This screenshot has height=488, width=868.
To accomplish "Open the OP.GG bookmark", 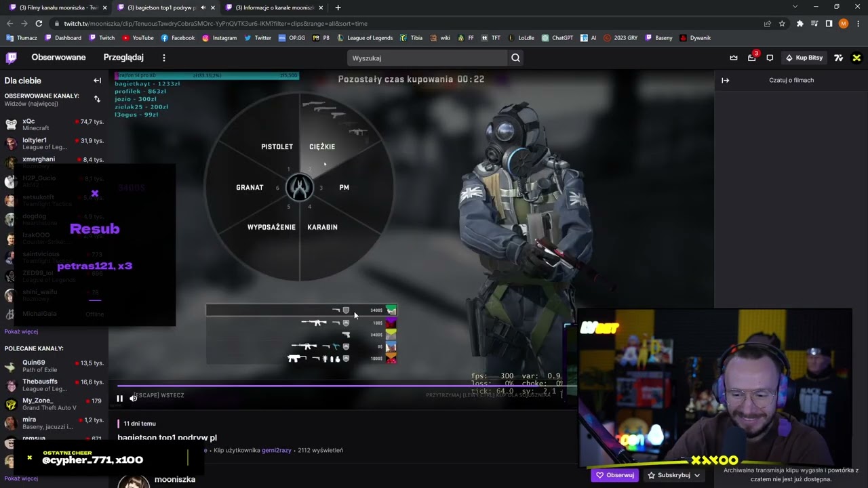I will (292, 38).
